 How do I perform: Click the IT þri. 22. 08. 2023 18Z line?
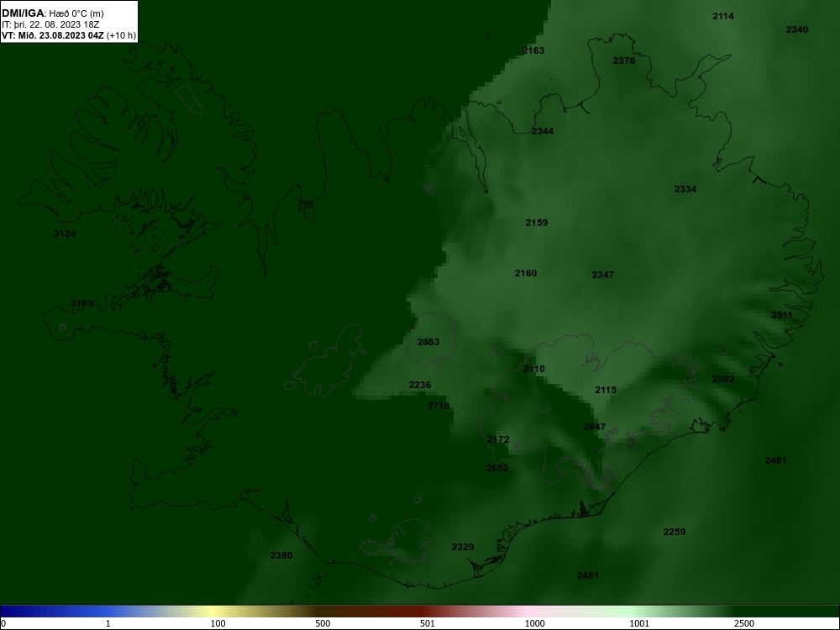tap(50, 24)
